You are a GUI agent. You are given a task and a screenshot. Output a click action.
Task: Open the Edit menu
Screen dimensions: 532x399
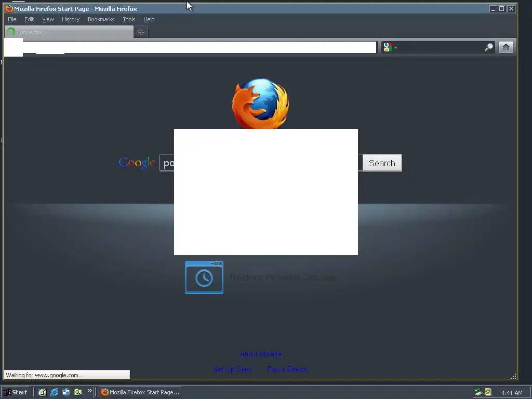click(x=29, y=19)
